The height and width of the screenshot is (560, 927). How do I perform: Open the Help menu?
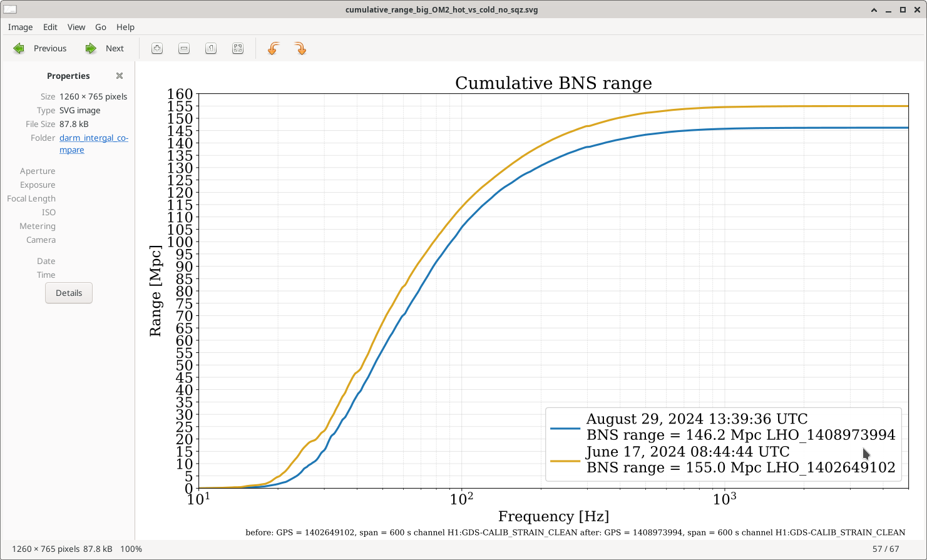click(x=125, y=27)
